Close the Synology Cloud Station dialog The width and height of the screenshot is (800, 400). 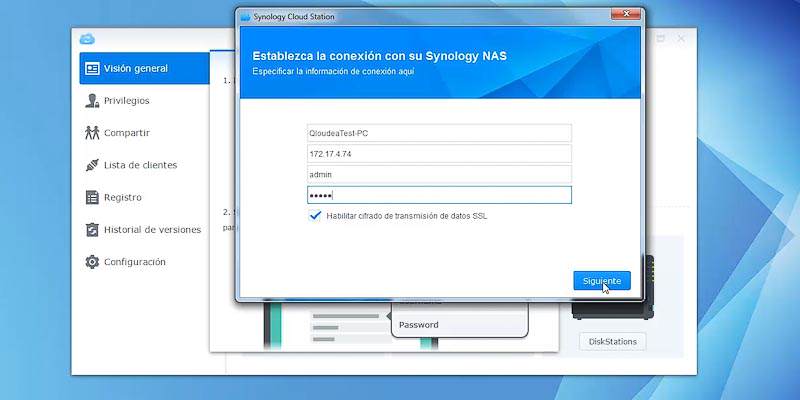click(627, 14)
